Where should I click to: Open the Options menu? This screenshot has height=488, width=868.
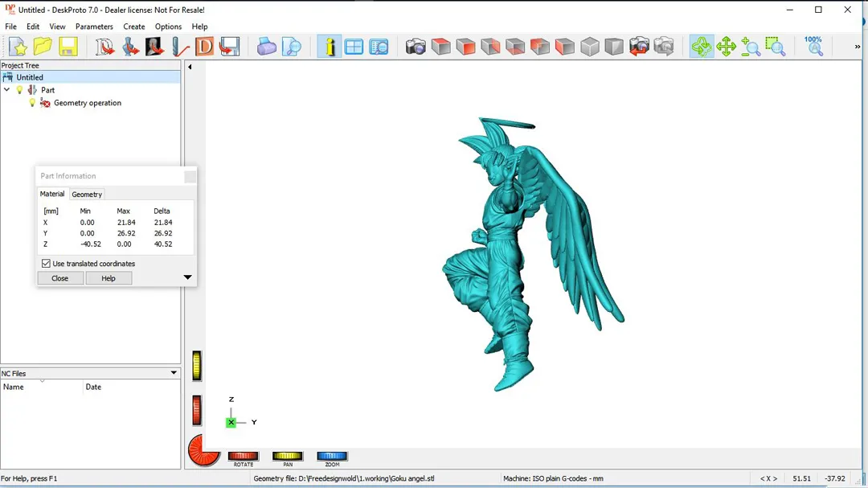pyautogui.click(x=168, y=27)
